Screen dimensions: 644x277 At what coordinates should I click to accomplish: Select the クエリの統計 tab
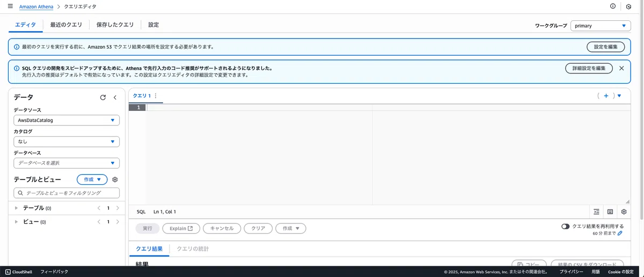[x=193, y=249]
